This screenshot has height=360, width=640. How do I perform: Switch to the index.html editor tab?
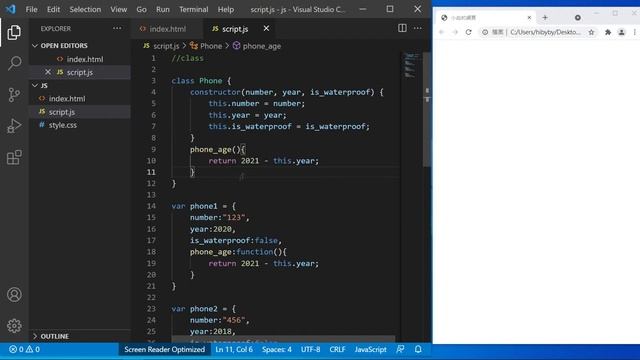coord(167,29)
